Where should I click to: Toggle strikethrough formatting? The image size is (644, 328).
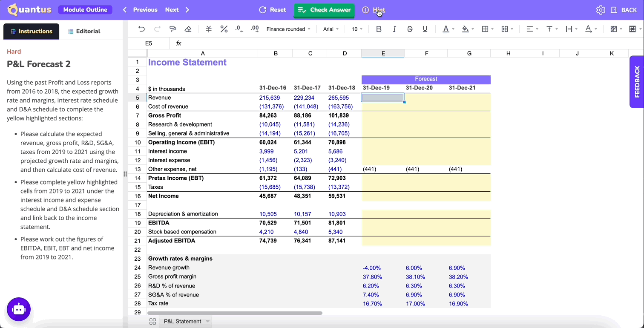pyautogui.click(x=410, y=29)
